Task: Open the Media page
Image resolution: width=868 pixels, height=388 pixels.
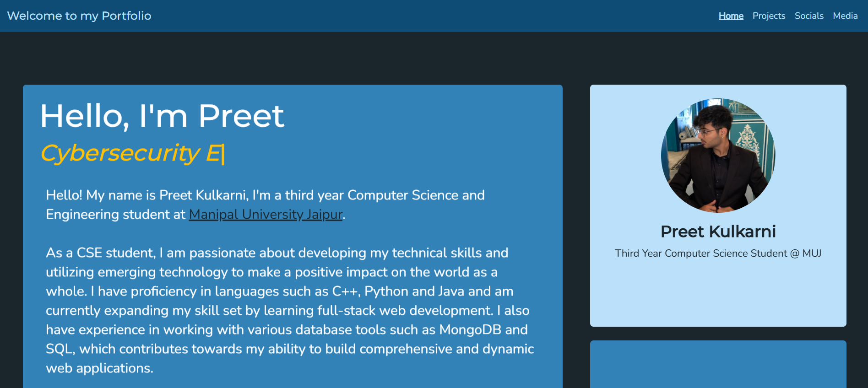Action: coord(845,16)
